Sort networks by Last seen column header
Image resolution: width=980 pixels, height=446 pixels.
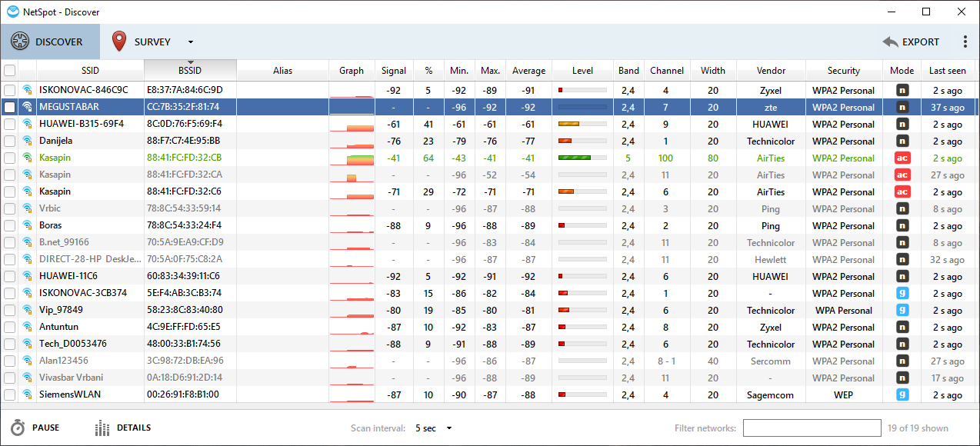(x=948, y=71)
